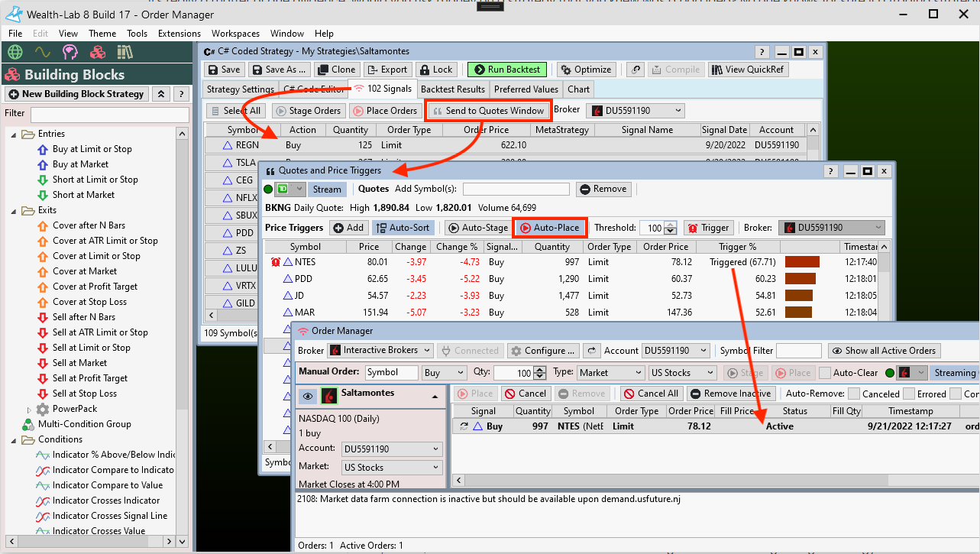The height and width of the screenshot is (554, 980).
Task: Open the Extensions menu
Action: (179, 34)
